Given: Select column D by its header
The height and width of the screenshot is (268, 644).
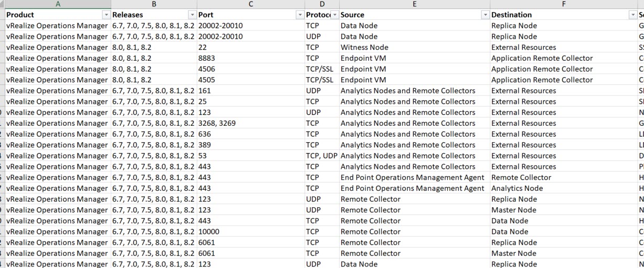Looking at the screenshot, I should pos(322,4).
